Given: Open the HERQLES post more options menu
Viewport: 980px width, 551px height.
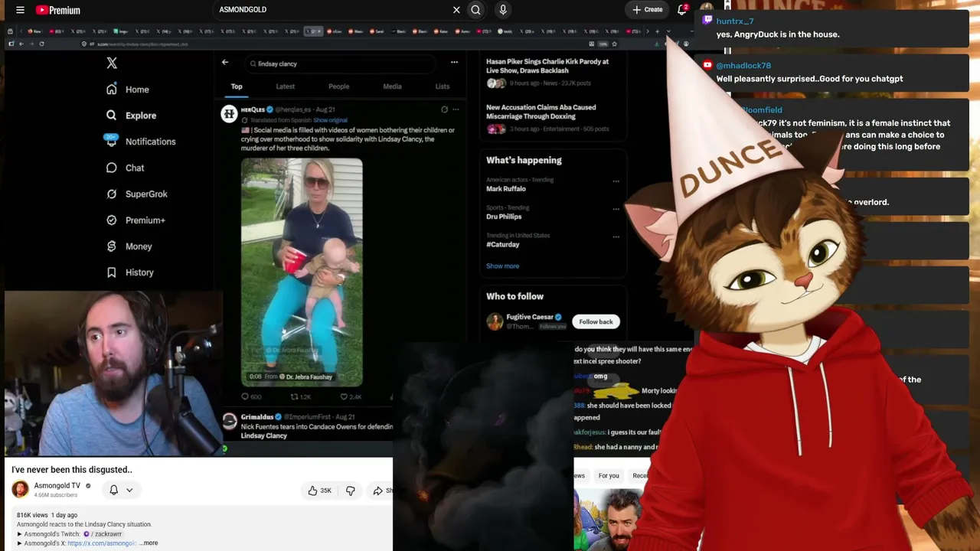Looking at the screenshot, I should (456, 109).
